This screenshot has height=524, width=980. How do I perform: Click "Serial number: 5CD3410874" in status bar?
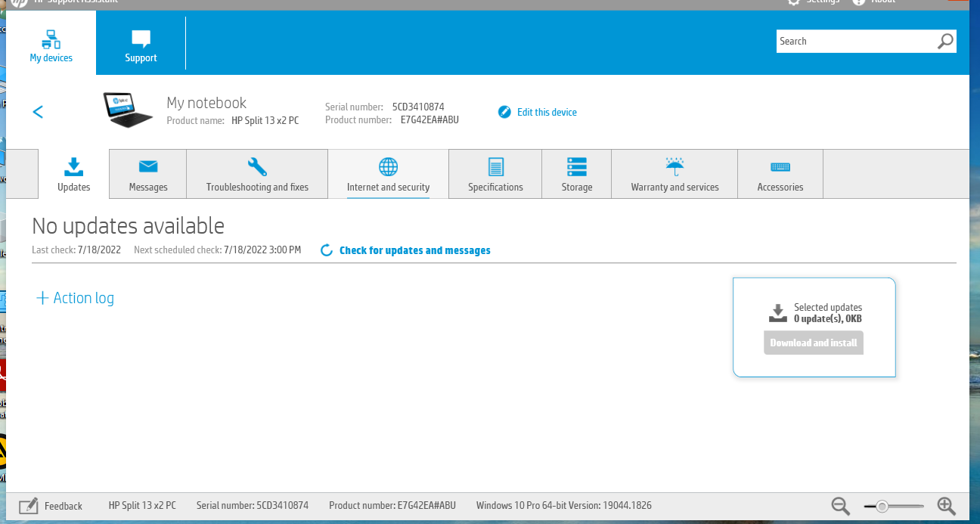point(253,506)
